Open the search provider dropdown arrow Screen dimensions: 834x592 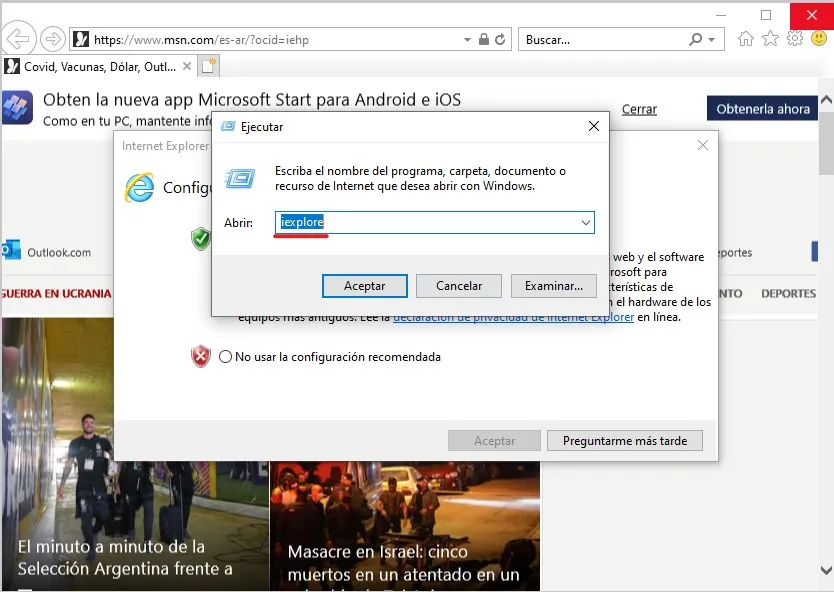[x=712, y=38]
